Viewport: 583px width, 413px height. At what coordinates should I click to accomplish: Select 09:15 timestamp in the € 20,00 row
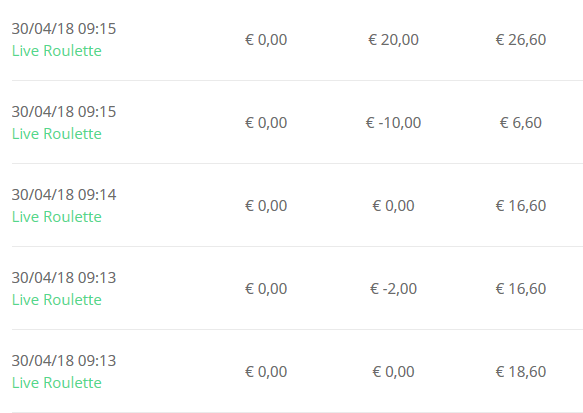click(64, 29)
